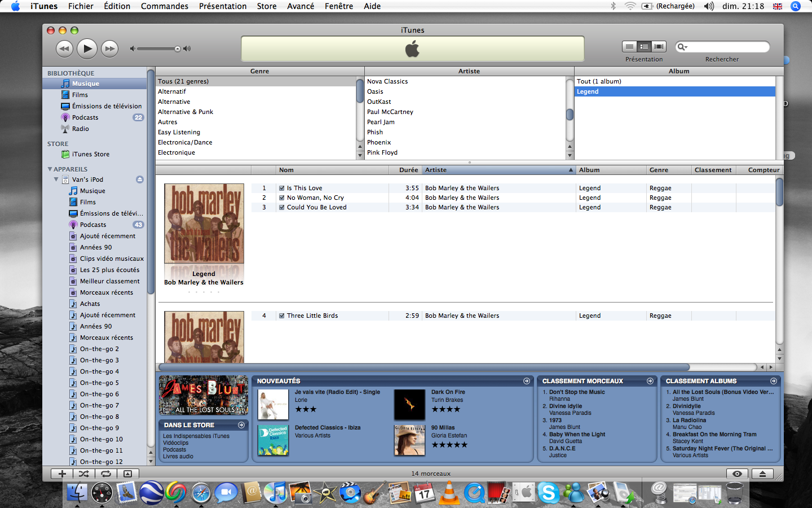Image resolution: width=812 pixels, height=508 pixels.
Task: Toggle repeat button at bottom left
Action: click(105, 474)
